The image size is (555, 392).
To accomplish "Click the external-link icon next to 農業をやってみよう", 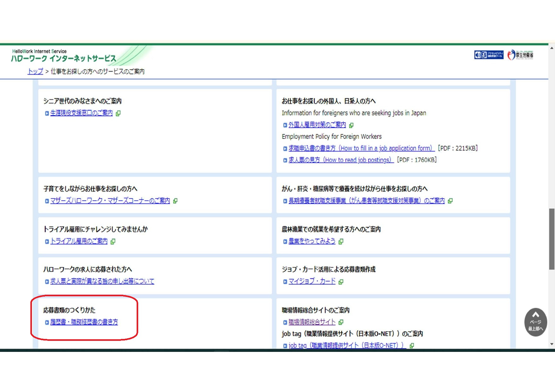I will point(341,241).
